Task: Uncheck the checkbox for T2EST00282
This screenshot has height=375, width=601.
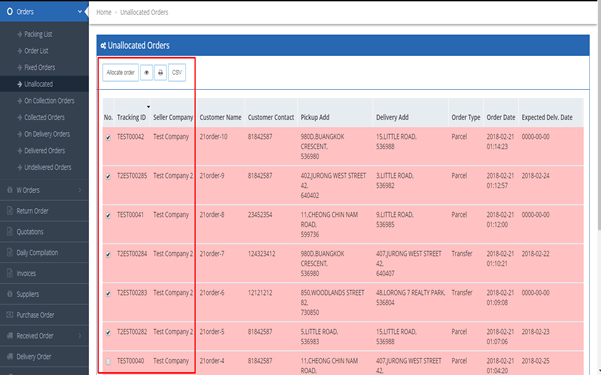Action: (108, 332)
